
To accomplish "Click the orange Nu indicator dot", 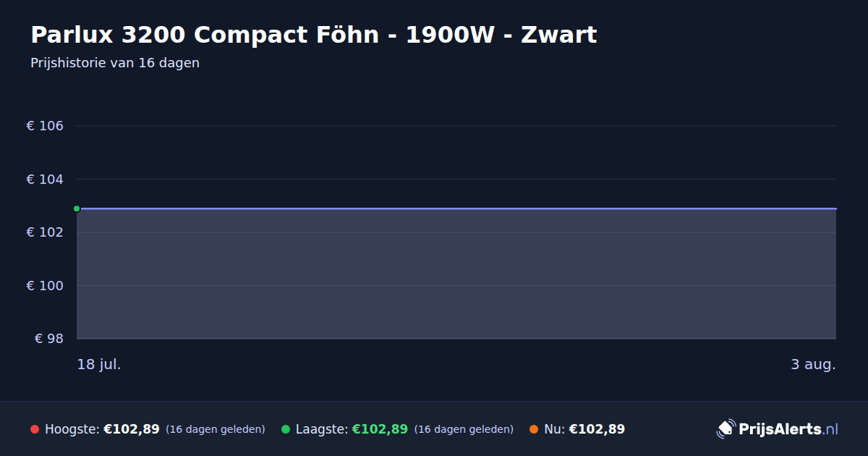I will (x=534, y=429).
